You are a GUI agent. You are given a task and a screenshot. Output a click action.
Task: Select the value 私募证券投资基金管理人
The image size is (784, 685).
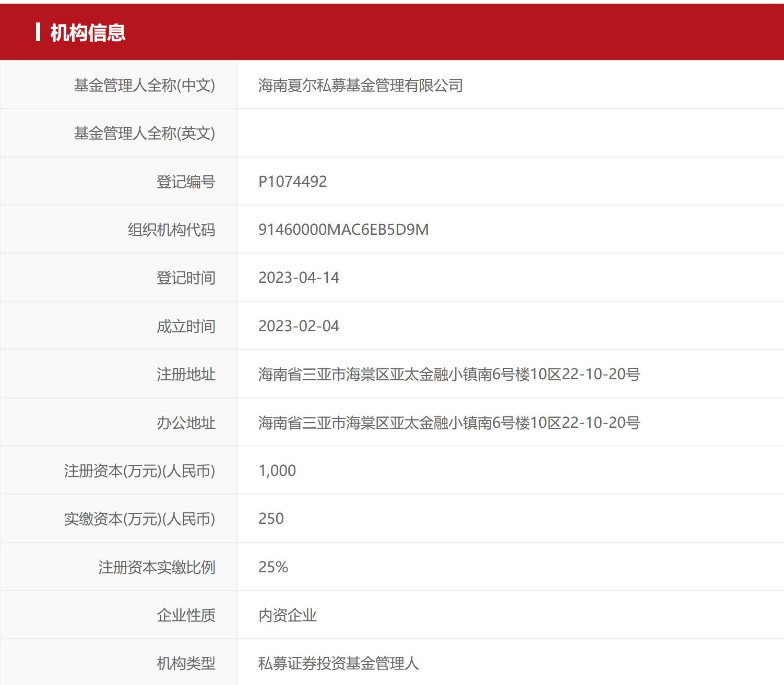coord(339,663)
